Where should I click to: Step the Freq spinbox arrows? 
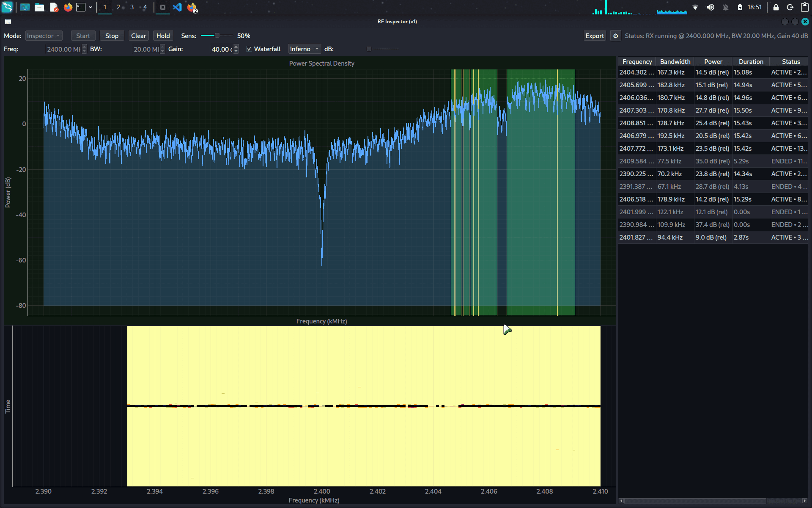click(x=84, y=49)
